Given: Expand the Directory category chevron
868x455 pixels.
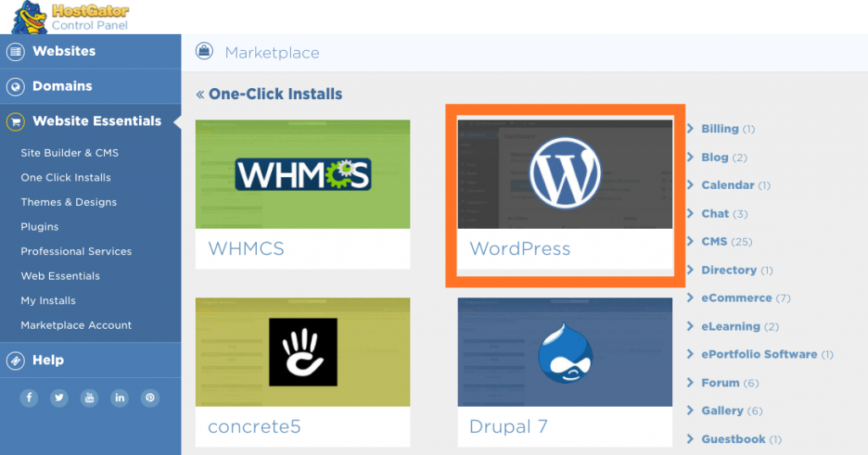Looking at the screenshot, I should 690,269.
